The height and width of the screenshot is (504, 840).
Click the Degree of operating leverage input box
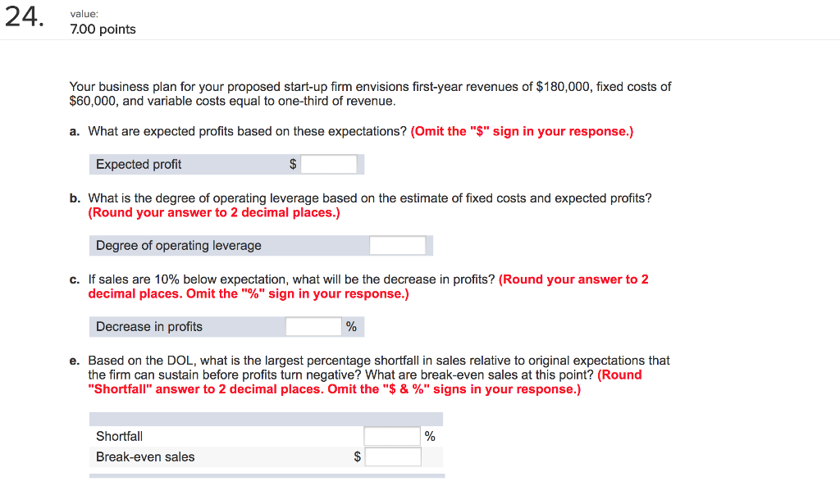click(398, 244)
